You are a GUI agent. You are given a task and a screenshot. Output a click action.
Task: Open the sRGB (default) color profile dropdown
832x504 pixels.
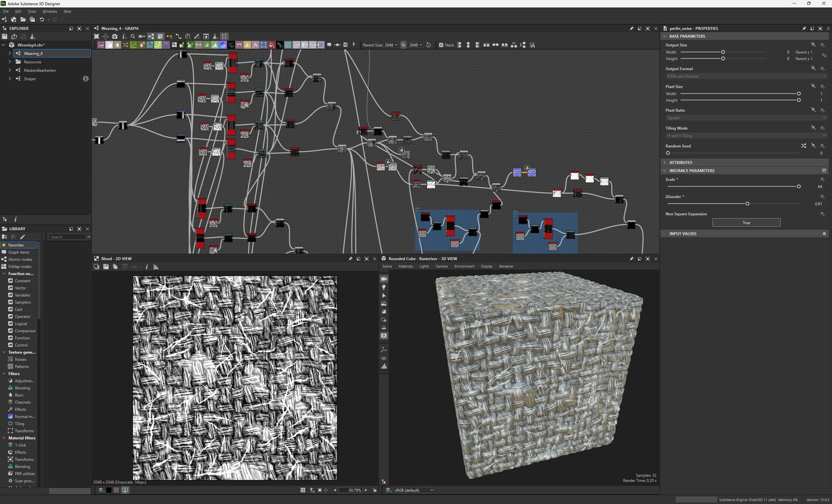(x=414, y=490)
